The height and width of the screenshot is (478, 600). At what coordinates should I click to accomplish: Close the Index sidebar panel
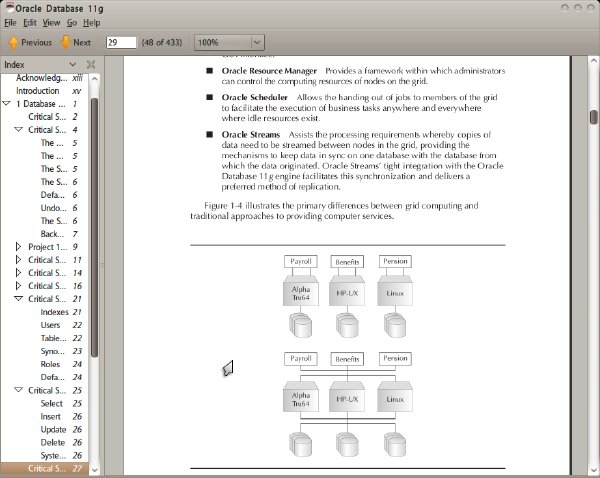point(91,64)
